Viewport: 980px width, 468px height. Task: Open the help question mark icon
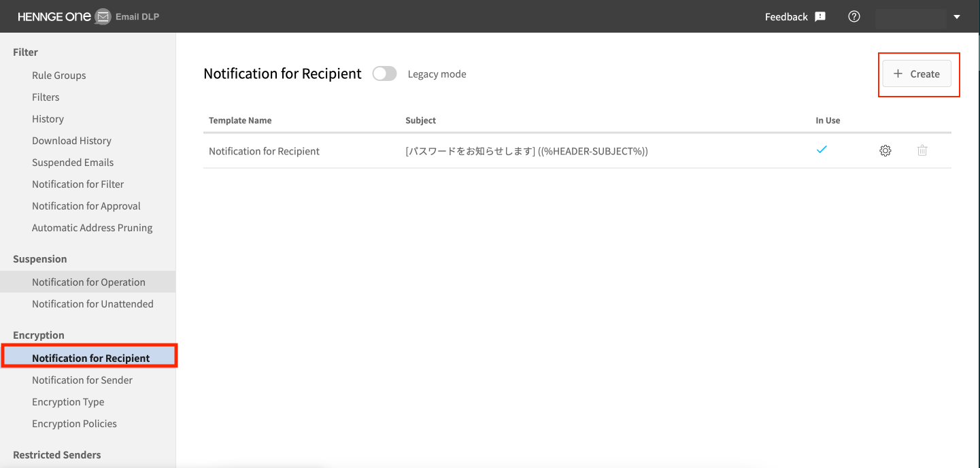tap(854, 16)
